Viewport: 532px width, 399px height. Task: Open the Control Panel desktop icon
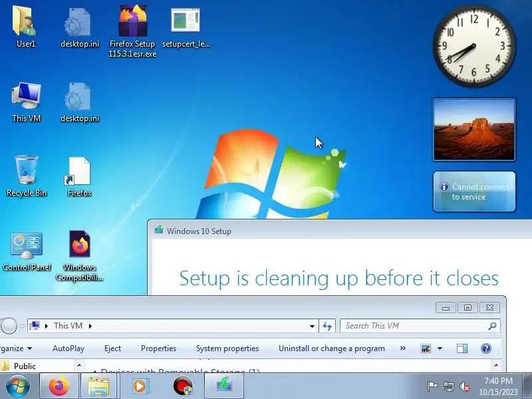pos(27,251)
